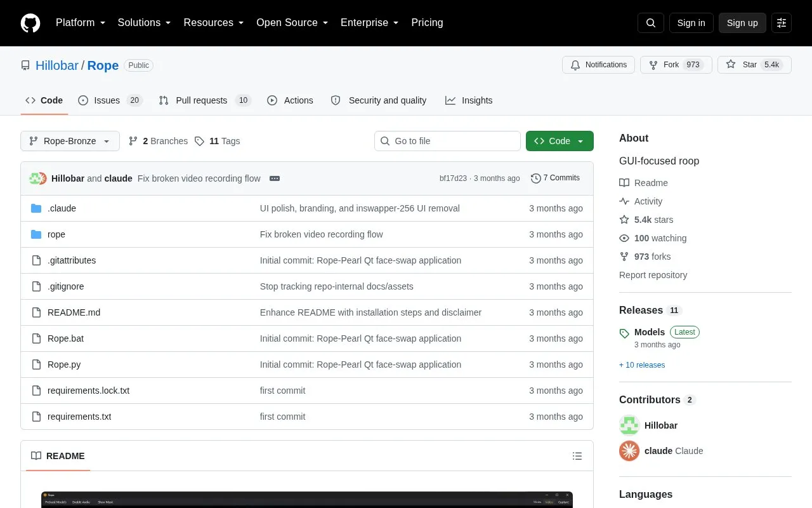Open the Hillobar owner link
The image size is (812, 508).
coord(57,65)
